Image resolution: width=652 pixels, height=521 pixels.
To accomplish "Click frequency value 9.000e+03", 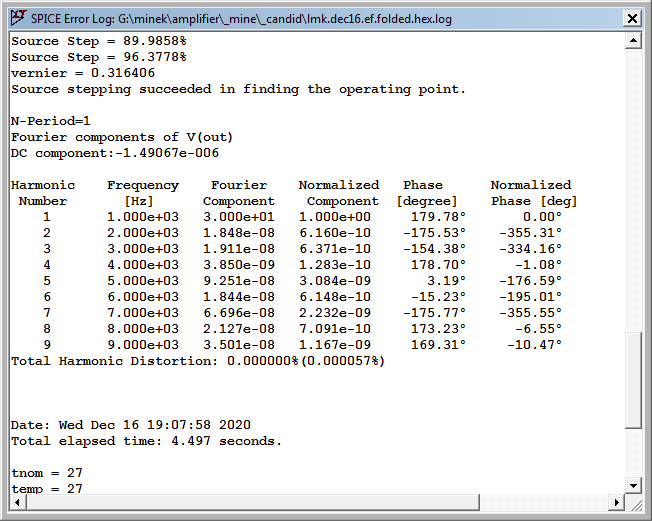I will [143, 345].
